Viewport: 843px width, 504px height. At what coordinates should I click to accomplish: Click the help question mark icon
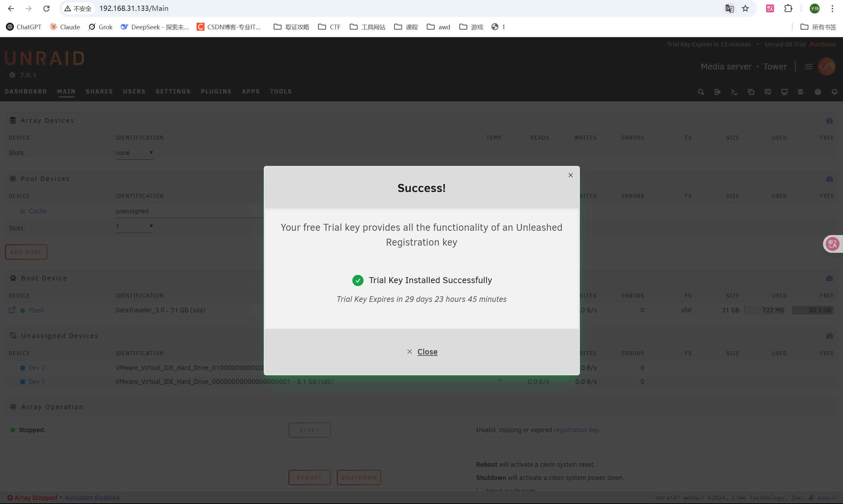(x=818, y=92)
